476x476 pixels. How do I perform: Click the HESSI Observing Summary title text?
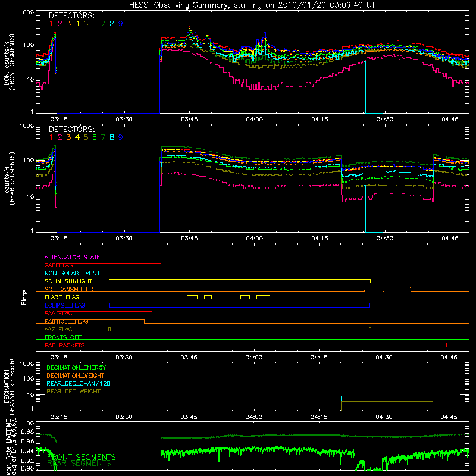point(252,5)
